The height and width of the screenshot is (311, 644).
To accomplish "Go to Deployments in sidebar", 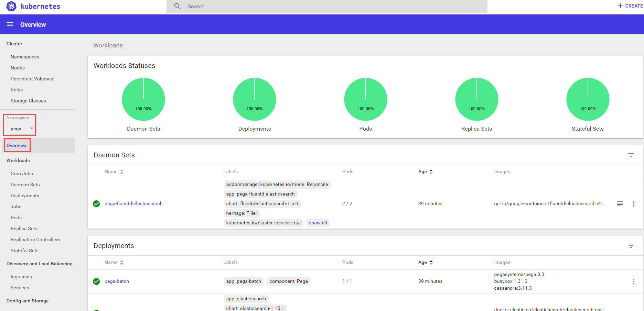I will (x=25, y=196).
